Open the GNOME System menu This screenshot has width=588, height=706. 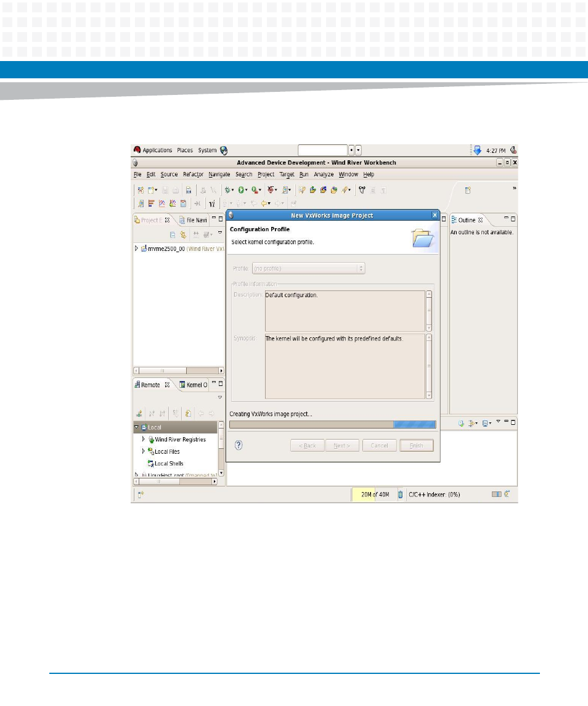[x=207, y=150]
